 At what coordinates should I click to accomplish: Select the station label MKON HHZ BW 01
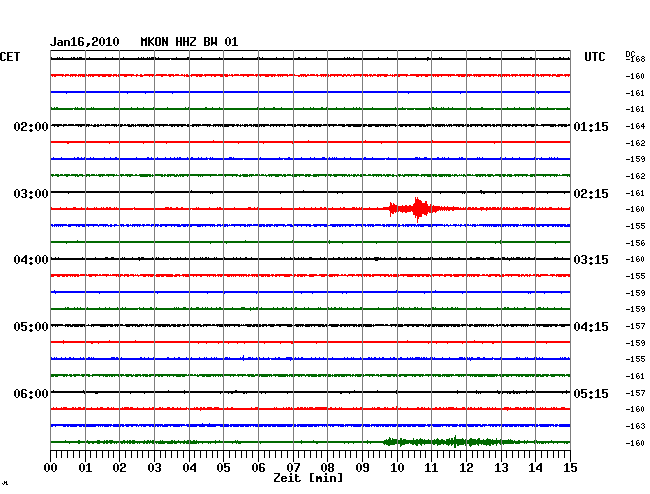(x=189, y=42)
